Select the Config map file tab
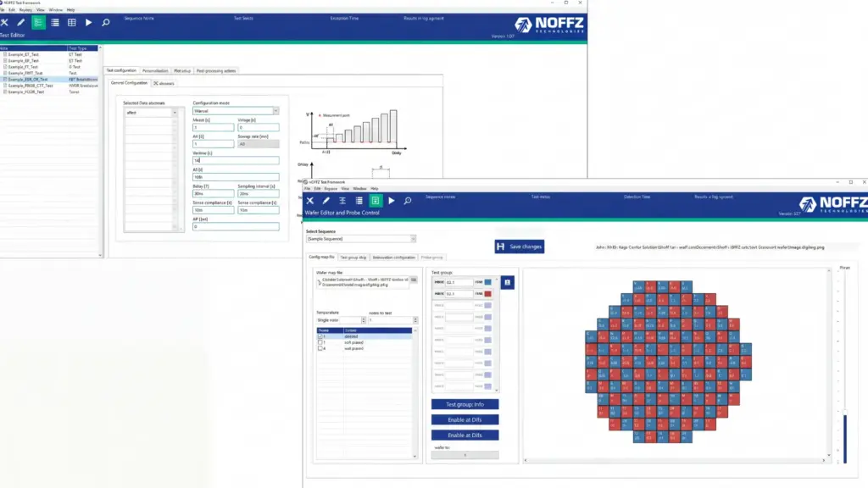Image resolution: width=868 pixels, height=488 pixels. tap(321, 258)
